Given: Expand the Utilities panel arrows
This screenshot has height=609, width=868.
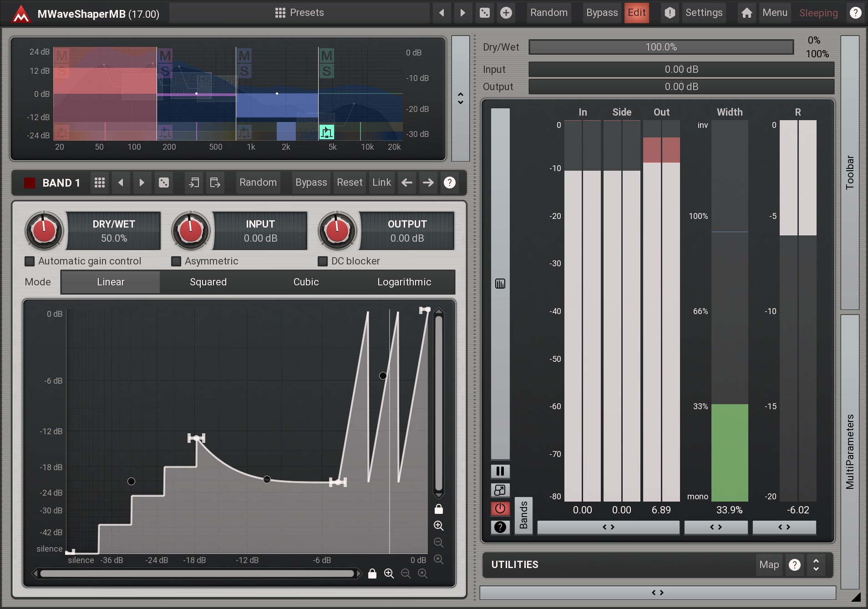Looking at the screenshot, I should point(816,565).
